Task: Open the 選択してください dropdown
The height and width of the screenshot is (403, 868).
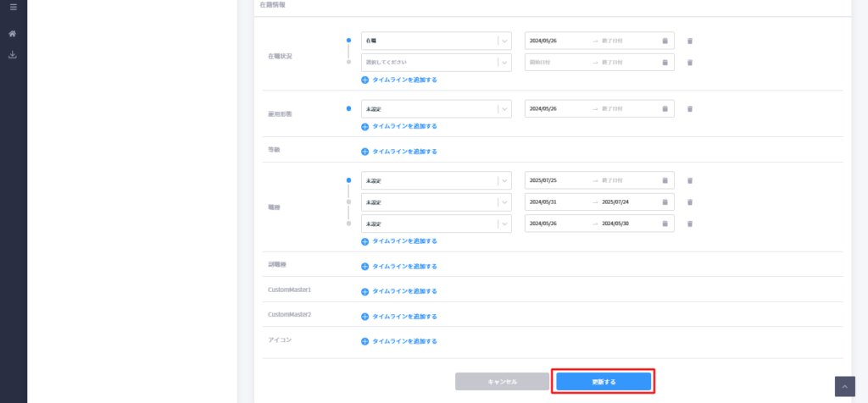Action: tap(437, 63)
